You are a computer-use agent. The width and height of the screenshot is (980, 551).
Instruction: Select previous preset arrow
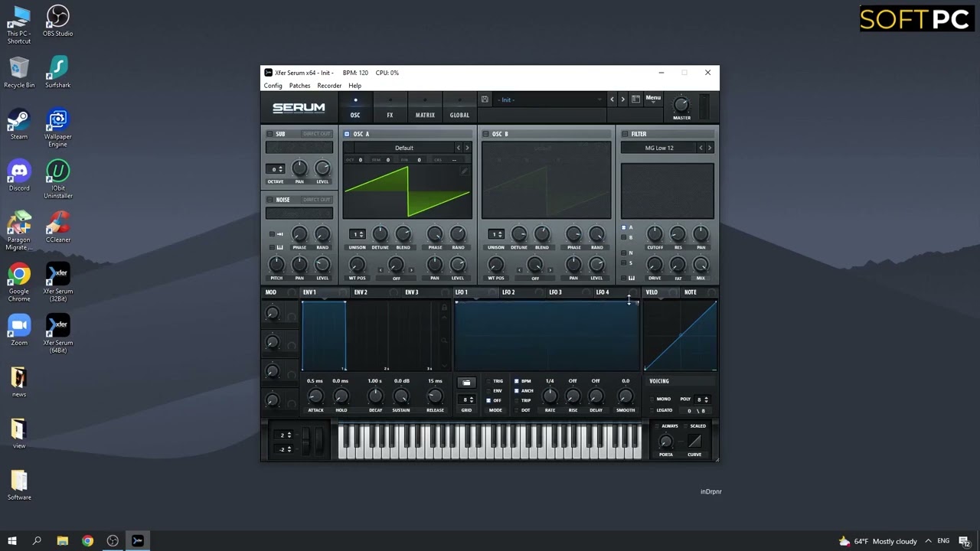pyautogui.click(x=612, y=99)
